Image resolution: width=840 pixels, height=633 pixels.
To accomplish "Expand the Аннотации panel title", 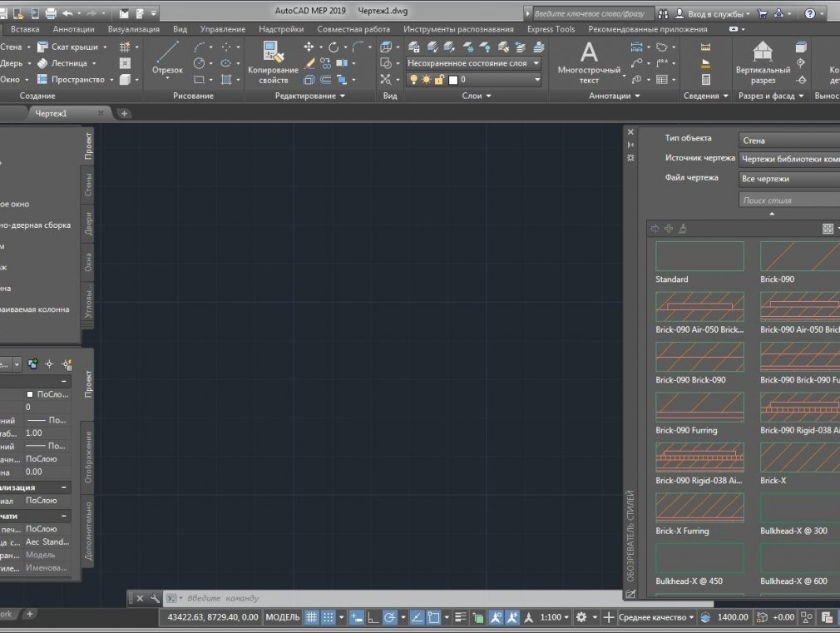I will click(x=614, y=96).
